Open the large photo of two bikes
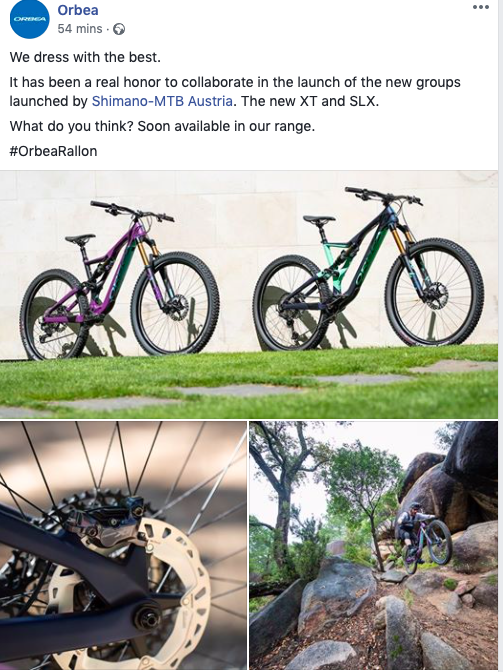This screenshot has width=503, height=672. 249,294
